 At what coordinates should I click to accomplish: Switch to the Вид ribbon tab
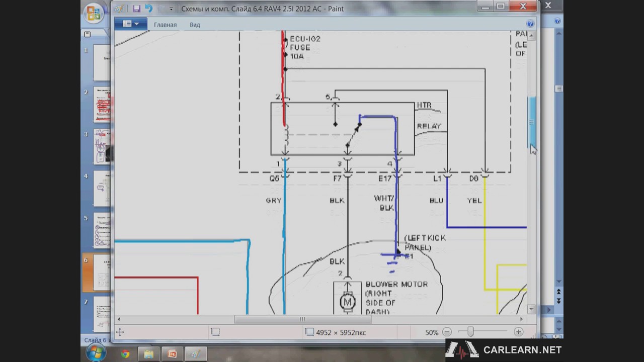click(x=195, y=25)
